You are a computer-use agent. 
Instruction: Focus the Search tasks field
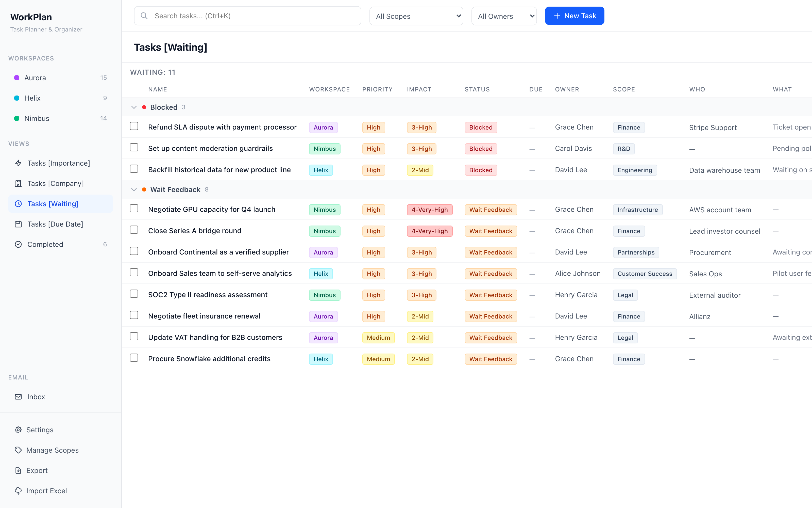pos(248,16)
